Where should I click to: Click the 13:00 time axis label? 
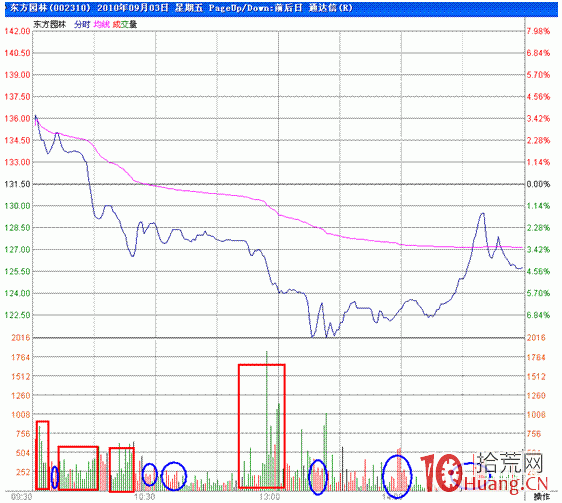270,497
